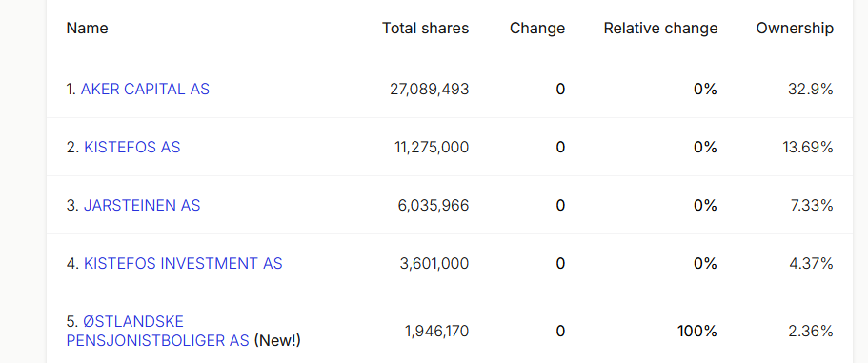This screenshot has height=363, width=868.
Task: Click the Change column header
Action: pyautogui.click(x=537, y=29)
